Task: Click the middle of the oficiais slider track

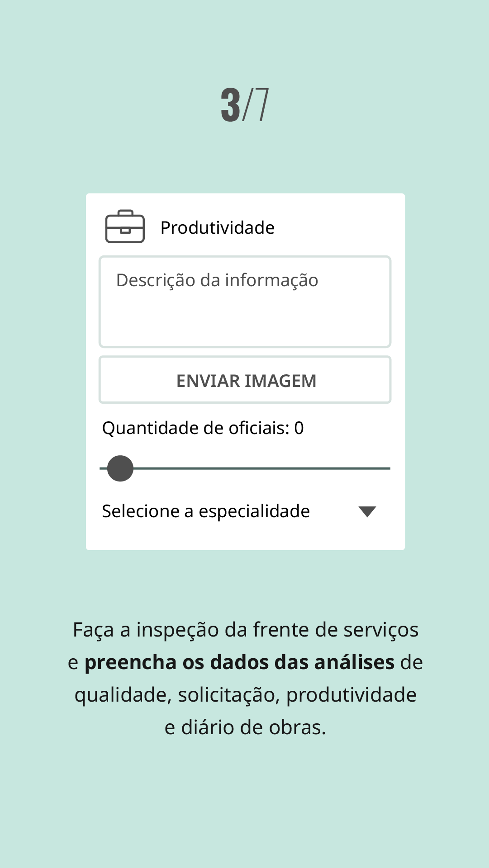Action: (245, 468)
